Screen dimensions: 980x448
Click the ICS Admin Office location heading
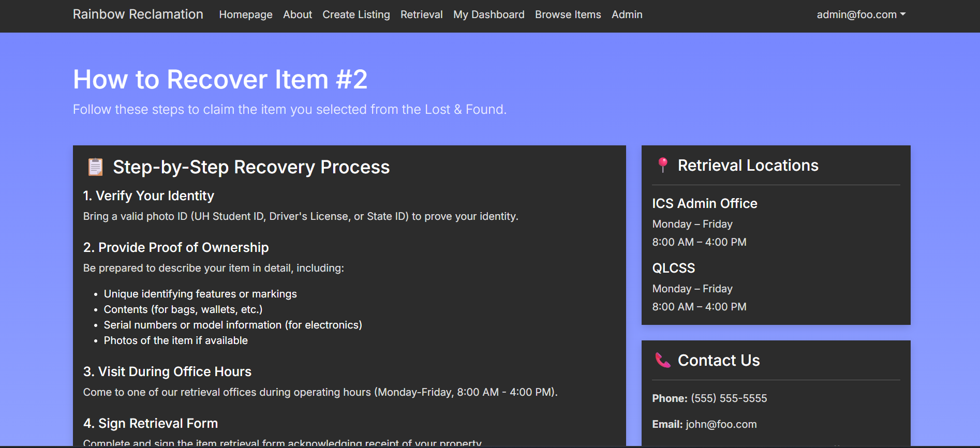pos(704,203)
